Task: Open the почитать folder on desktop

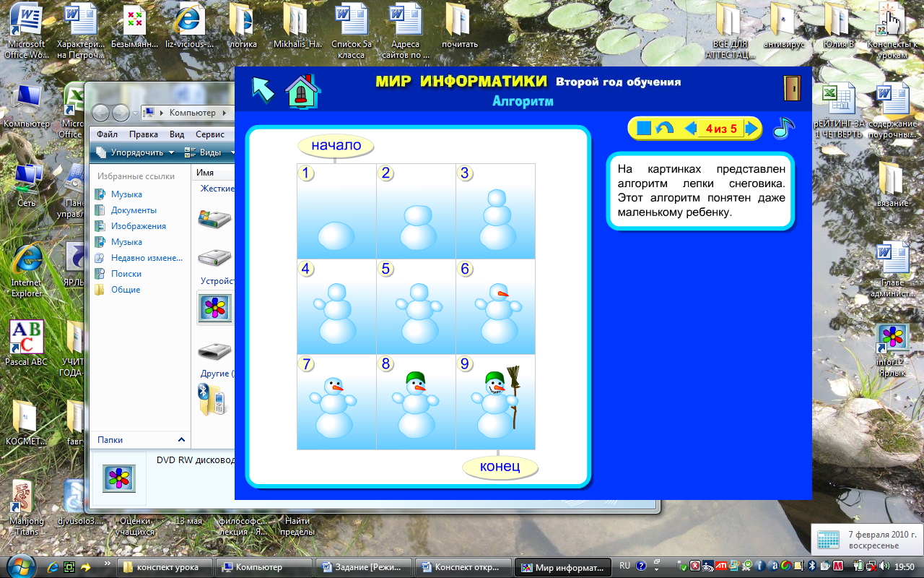Action: [460, 26]
